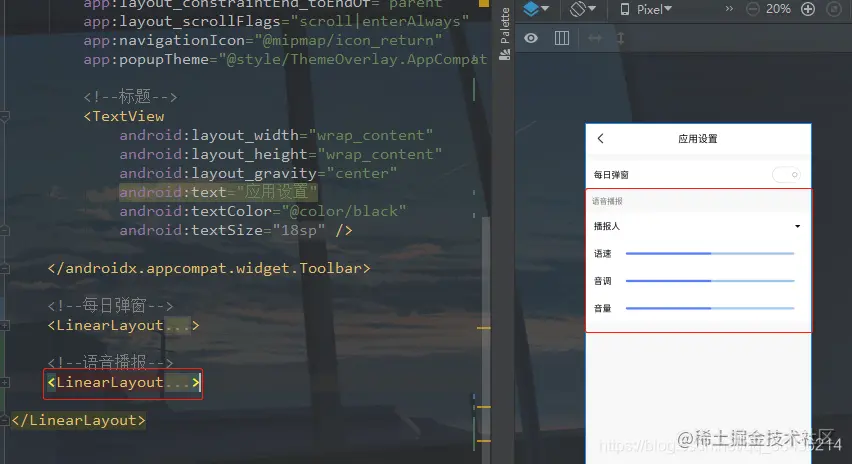The height and width of the screenshot is (464, 852).
Task: Click the back arrow in the preview toolbar
Action: pyautogui.click(x=600, y=139)
